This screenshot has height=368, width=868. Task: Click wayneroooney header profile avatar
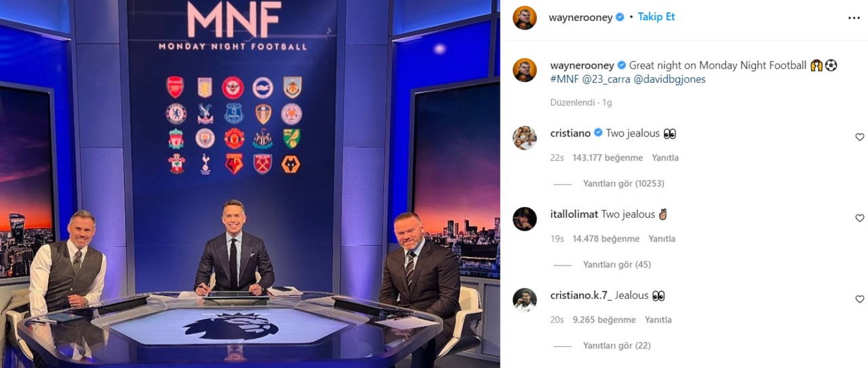click(525, 18)
